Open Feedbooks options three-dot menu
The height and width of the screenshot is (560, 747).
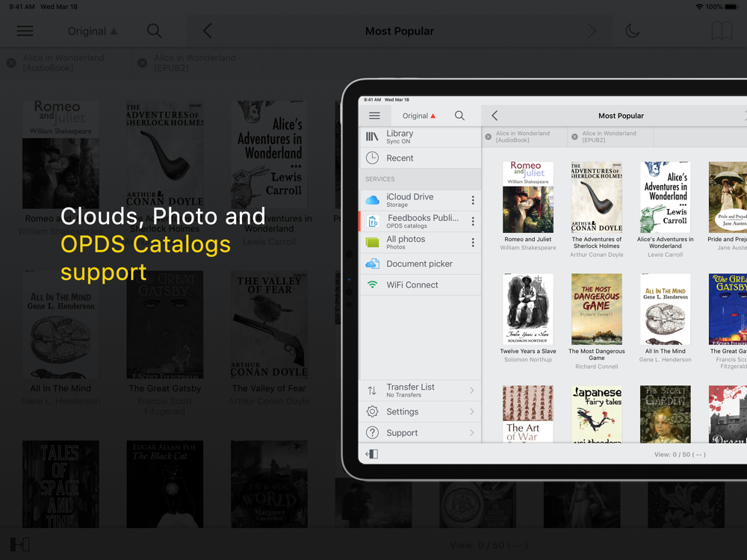click(473, 221)
